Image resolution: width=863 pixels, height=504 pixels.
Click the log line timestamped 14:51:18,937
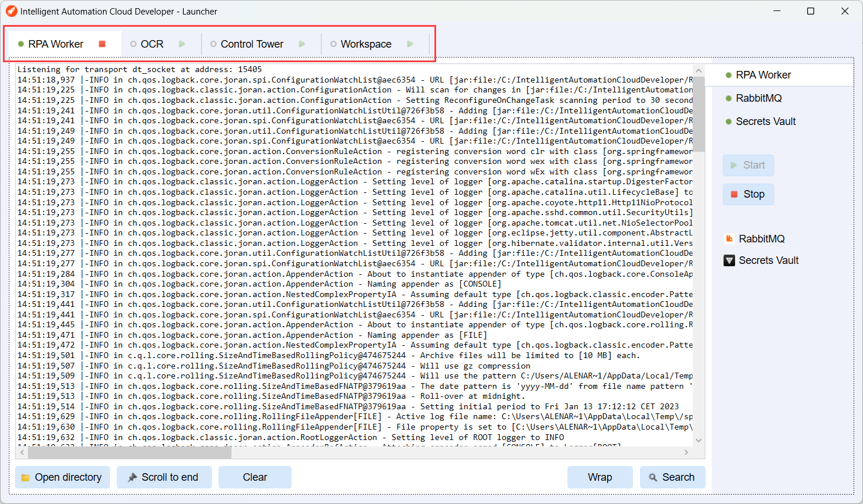[355, 80]
